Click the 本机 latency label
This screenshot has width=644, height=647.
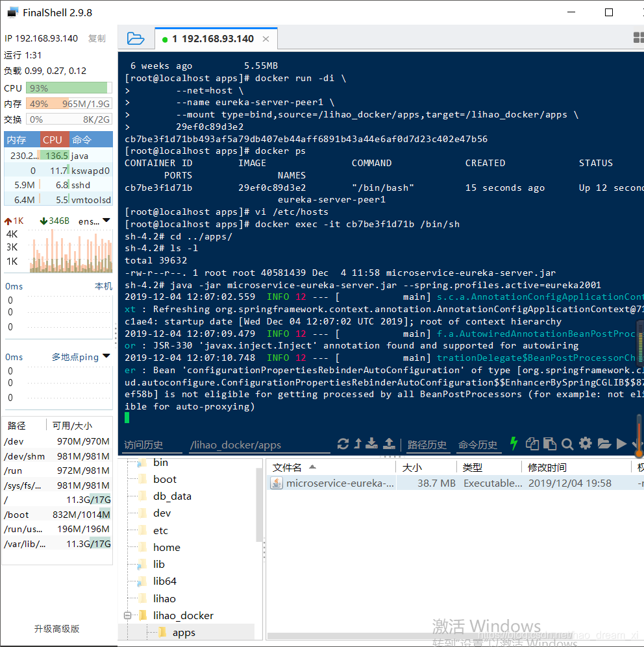pos(103,286)
